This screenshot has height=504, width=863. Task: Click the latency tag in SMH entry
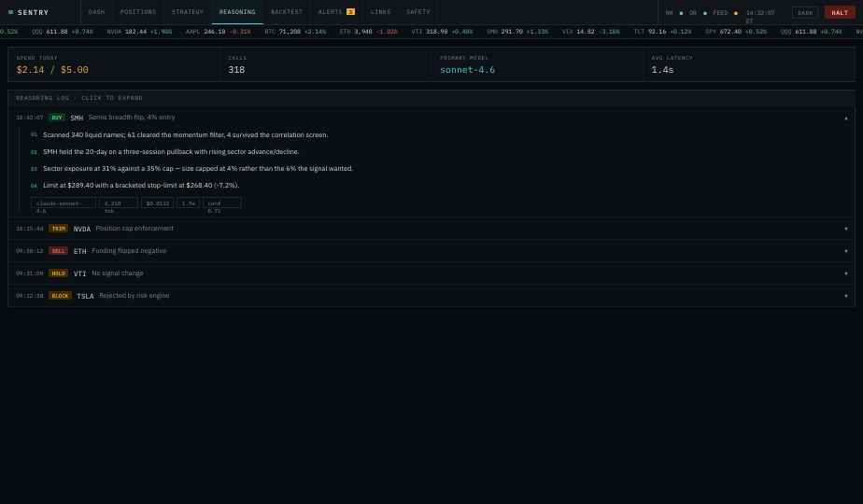point(189,203)
